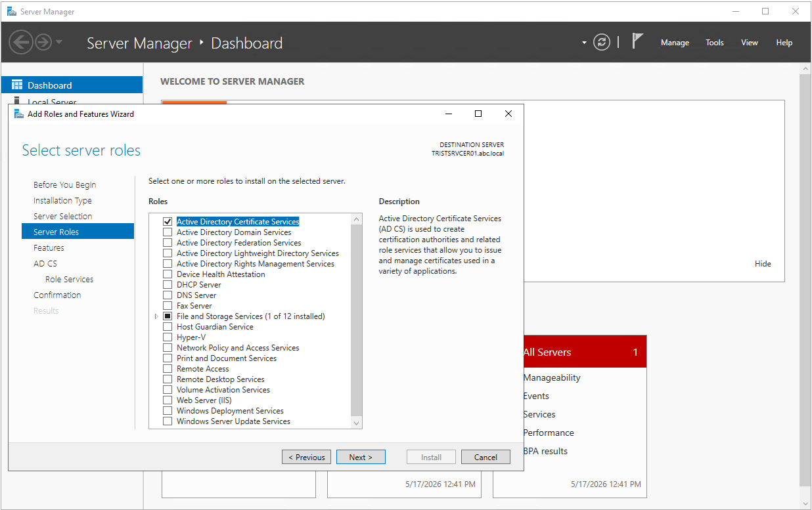Open Manageability in the All Servers tile
The width and height of the screenshot is (812, 510).
pos(552,377)
